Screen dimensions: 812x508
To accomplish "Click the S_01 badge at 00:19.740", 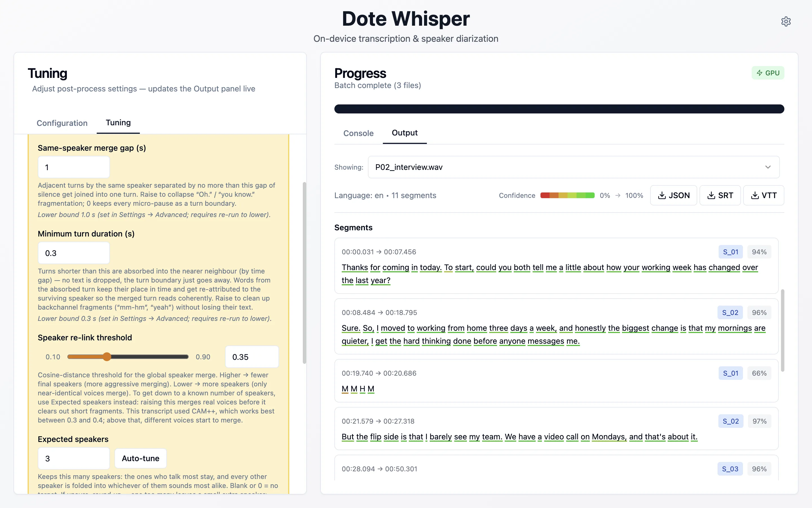I will tap(731, 373).
